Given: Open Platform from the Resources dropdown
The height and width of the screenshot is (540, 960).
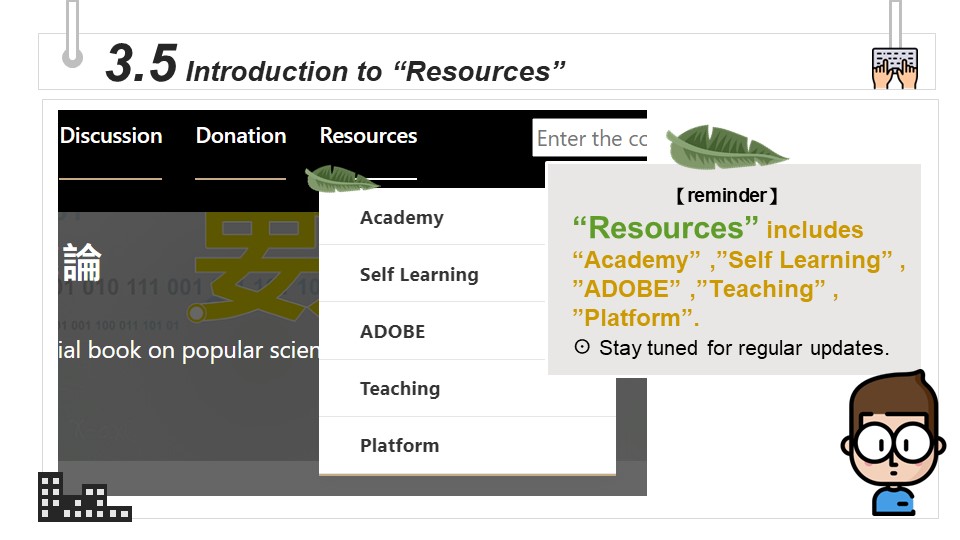Looking at the screenshot, I should (x=400, y=446).
